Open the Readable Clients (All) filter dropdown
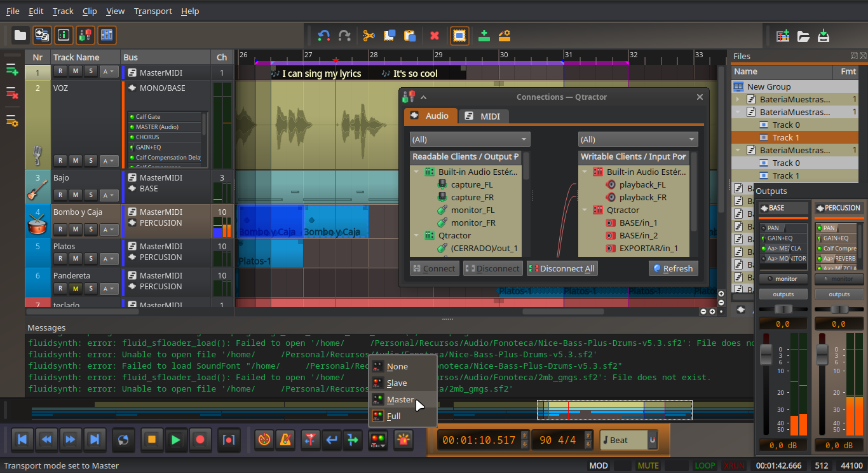 click(470, 139)
